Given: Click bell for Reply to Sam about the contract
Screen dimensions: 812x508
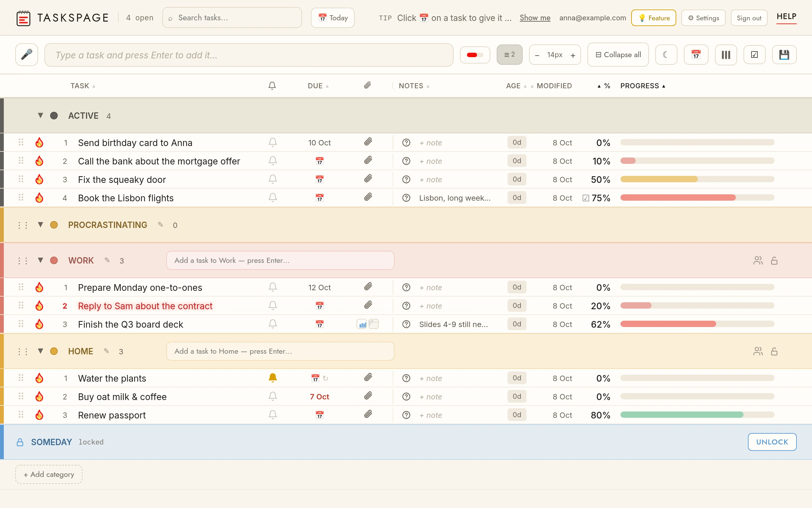Looking at the screenshot, I should (x=272, y=305).
